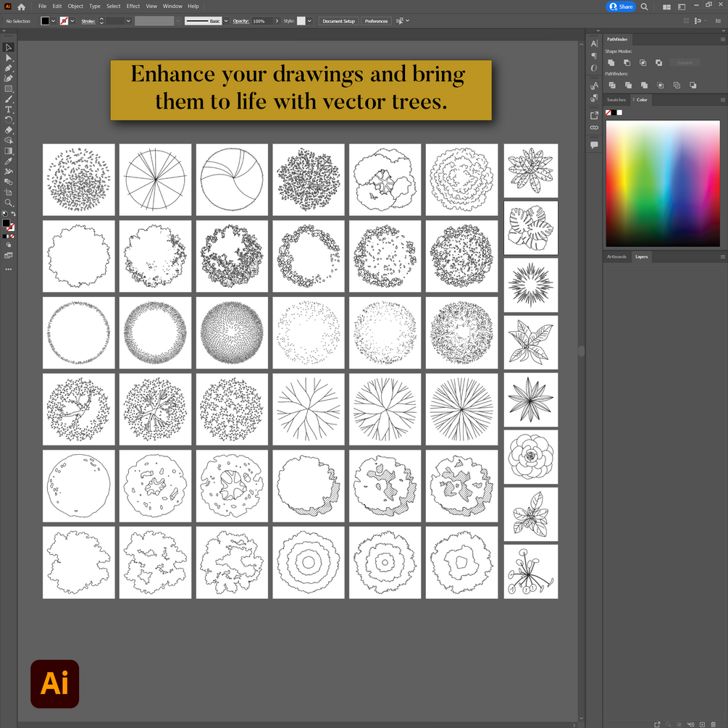The width and height of the screenshot is (728, 728).
Task: Set the stroke color to None
Action: (x=12, y=236)
